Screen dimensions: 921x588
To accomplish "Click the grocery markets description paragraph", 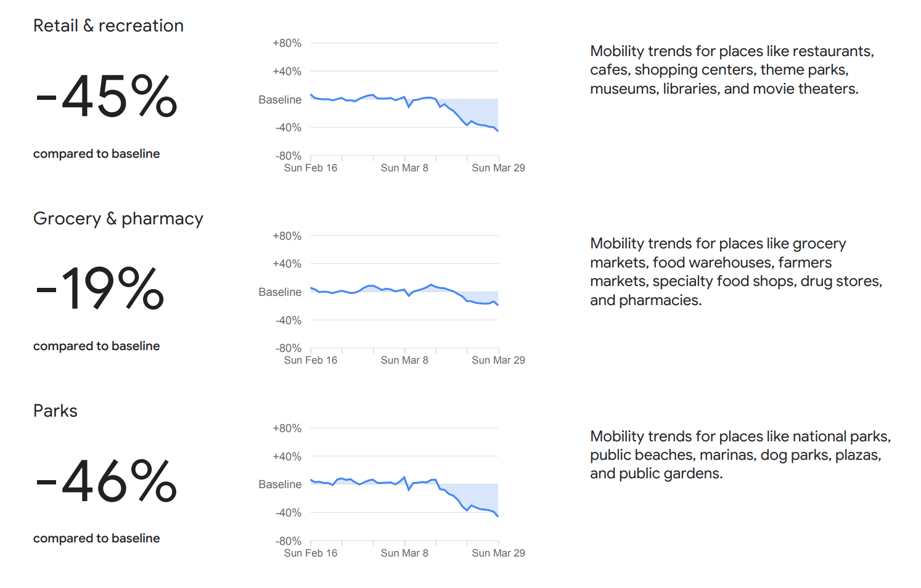I will (x=735, y=272).
